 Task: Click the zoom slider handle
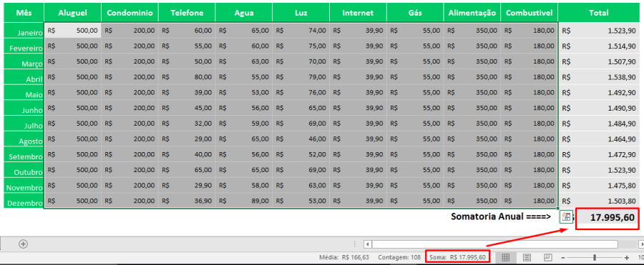[x=595, y=258]
